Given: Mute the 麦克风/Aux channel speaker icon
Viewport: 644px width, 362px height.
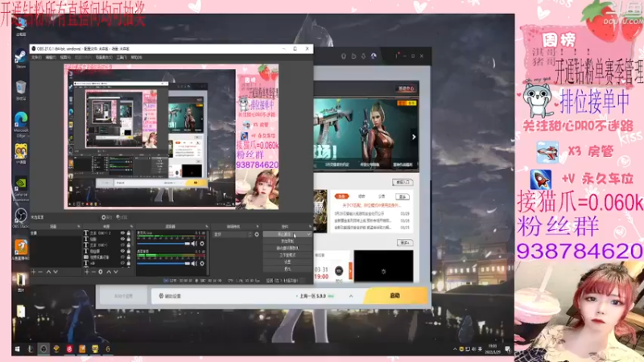Looking at the screenshot, I should pyautogui.click(x=194, y=244).
